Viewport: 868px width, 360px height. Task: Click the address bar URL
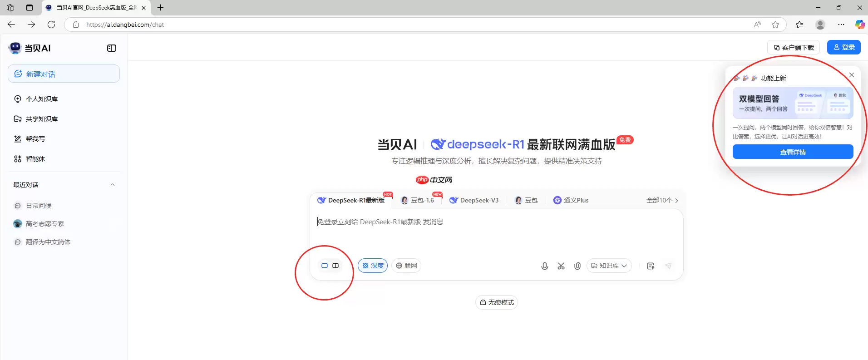tap(125, 25)
